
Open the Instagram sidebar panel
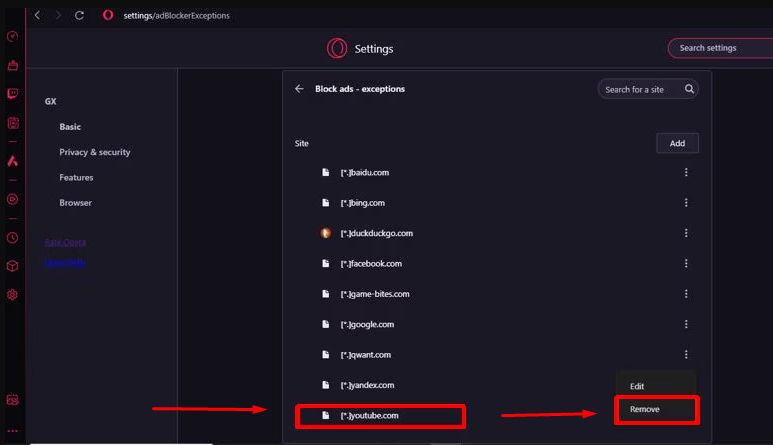[x=13, y=123]
